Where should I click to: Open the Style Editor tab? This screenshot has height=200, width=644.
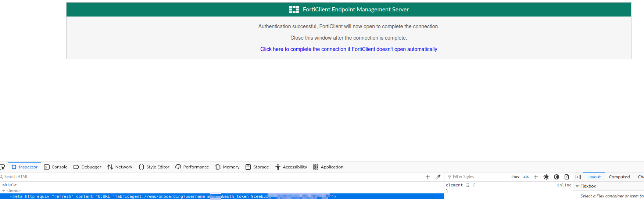pyautogui.click(x=154, y=167)
